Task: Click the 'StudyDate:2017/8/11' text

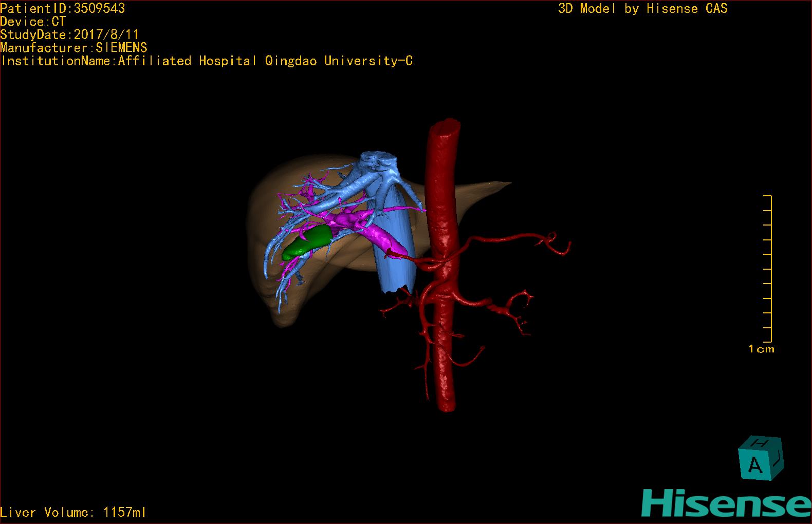Action: [70, 35]
